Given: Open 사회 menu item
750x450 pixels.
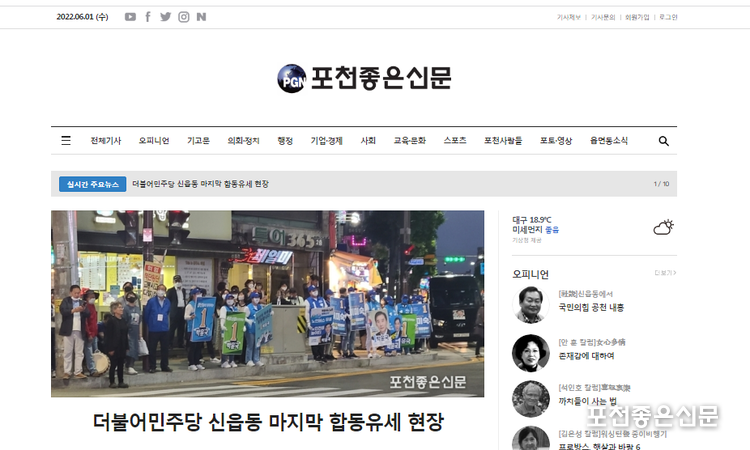Looking at the screenshot, I should [368, 141].
